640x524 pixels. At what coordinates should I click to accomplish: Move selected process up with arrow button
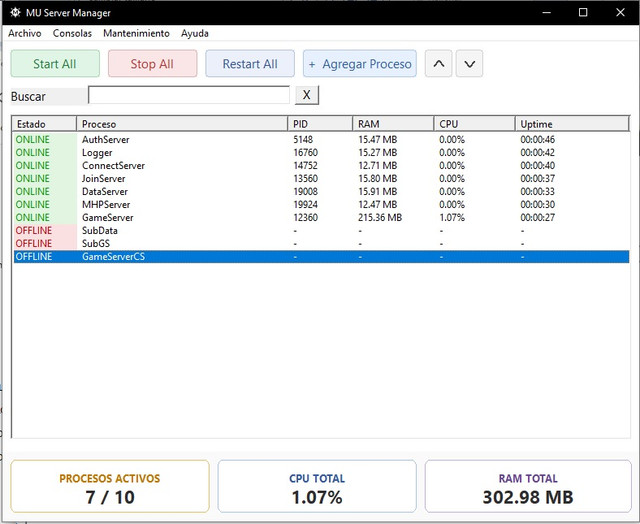pos(438,64)
